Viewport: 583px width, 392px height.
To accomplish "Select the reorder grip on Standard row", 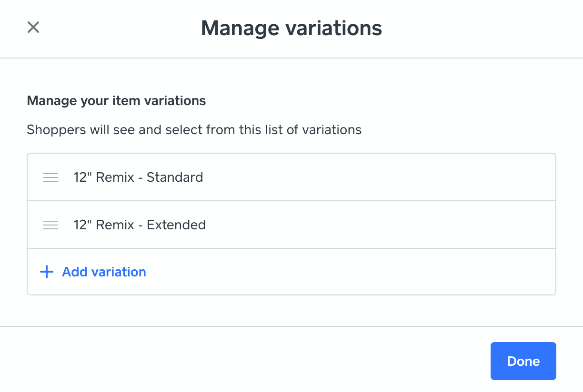I will (50, 177).
